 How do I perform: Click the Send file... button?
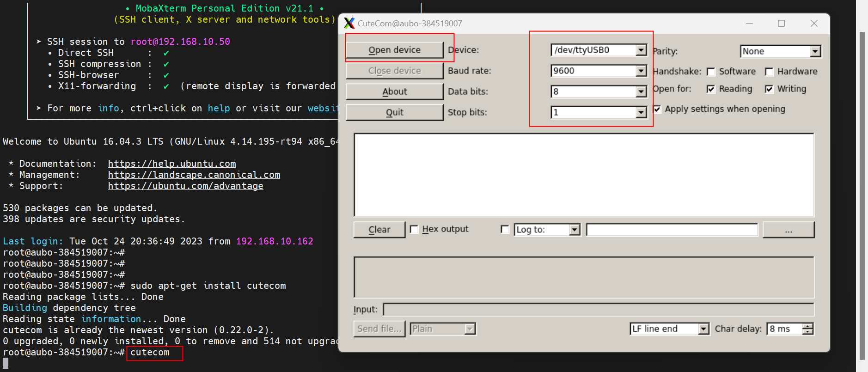pyautogui.click(x=379, y=329)
